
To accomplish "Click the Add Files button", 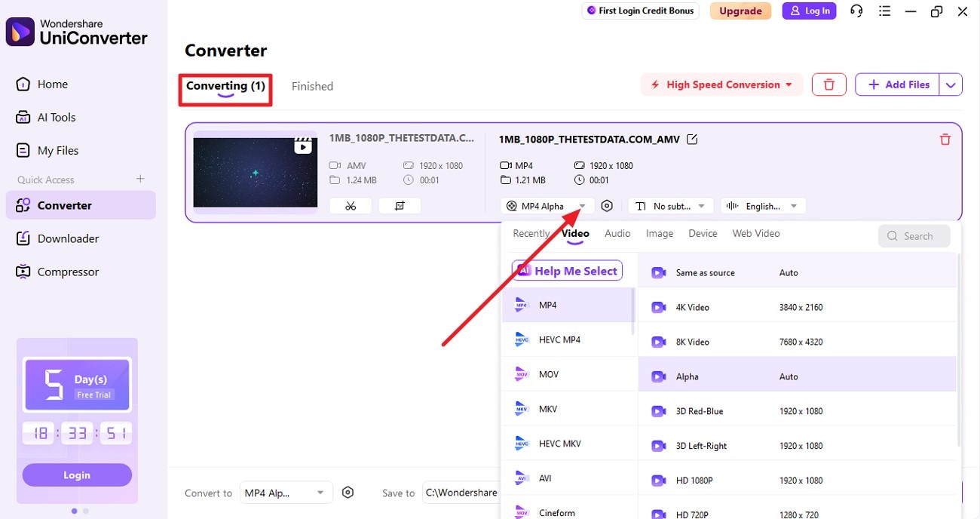I will coord(898,84).
